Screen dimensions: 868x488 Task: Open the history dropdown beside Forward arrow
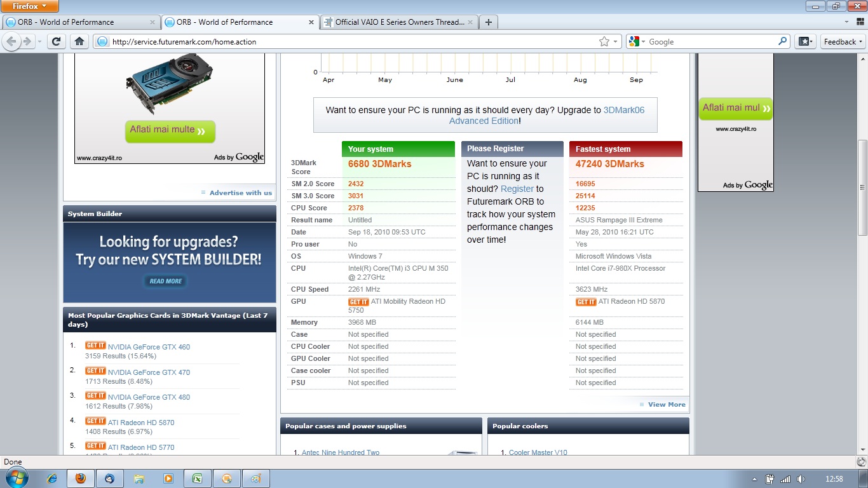pos(39,42)
